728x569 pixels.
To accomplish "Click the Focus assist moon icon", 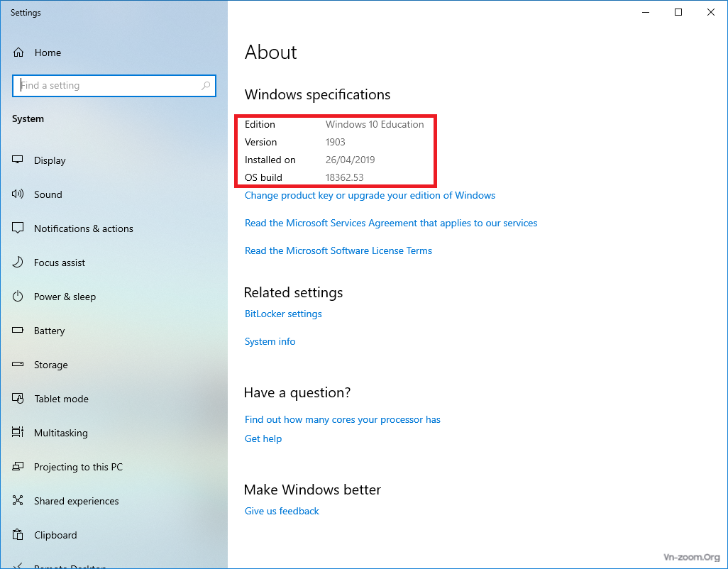I will click(18, 263).
